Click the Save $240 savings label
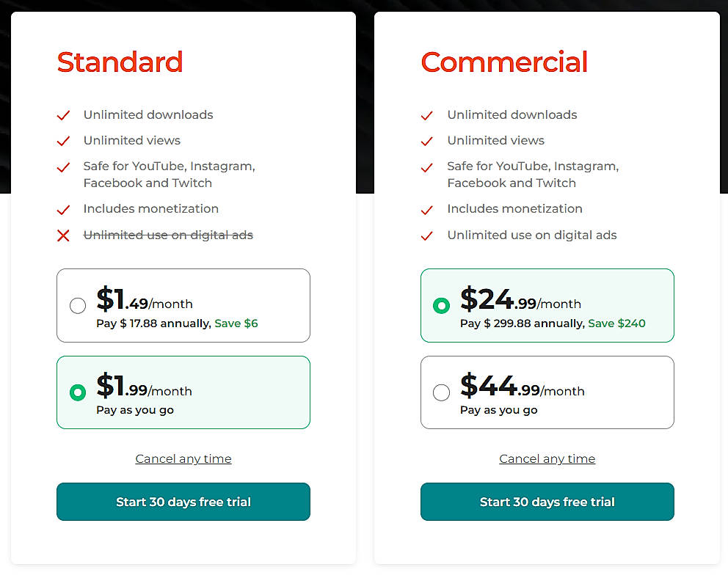The width and height of the screenshot is (728, 578). 616,323
